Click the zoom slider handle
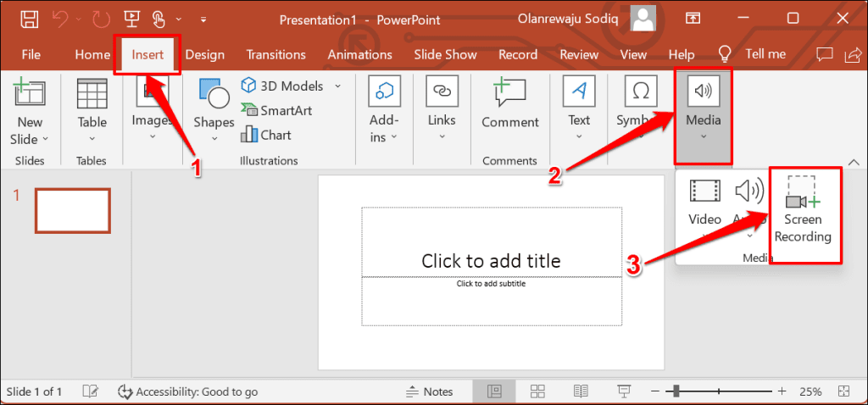This screenshot has height=405, width=868. [675, 391]
